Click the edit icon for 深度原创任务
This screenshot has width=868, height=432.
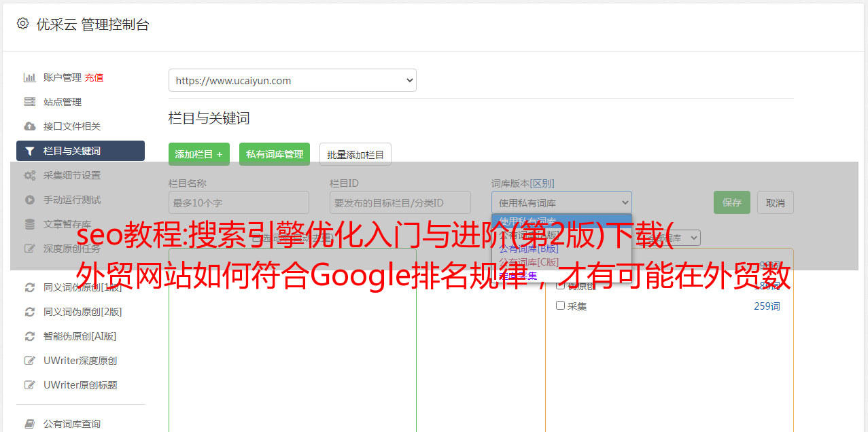coord(29,249)
